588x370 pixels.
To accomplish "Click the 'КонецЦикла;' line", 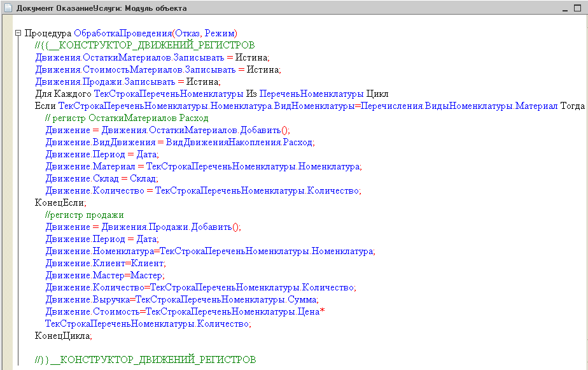I will 64,336.
